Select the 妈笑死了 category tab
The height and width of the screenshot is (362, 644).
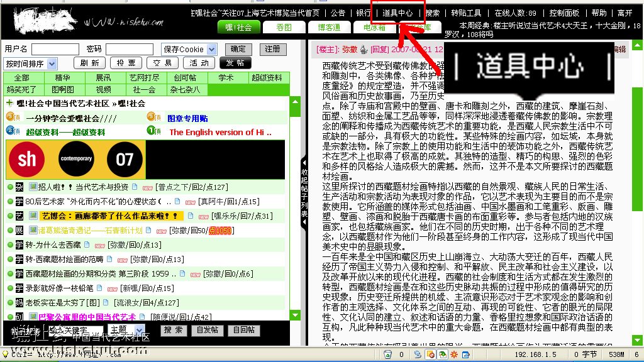(22, 89)
